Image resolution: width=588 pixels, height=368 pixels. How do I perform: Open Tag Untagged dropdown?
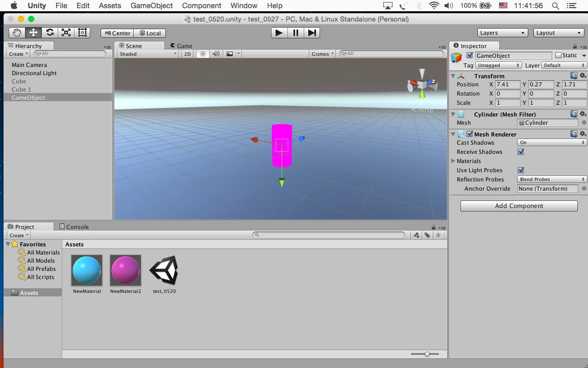[x=498, y=65]
